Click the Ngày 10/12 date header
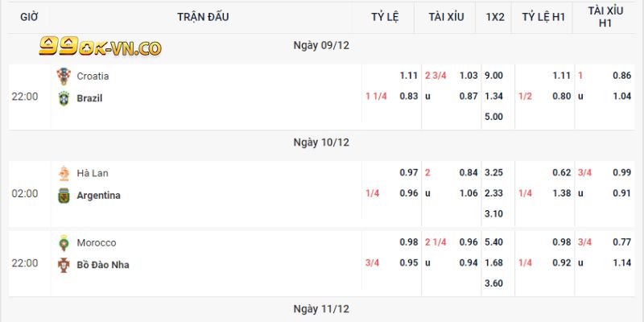This screenshot has height=322, width=644. pos(321,142)
